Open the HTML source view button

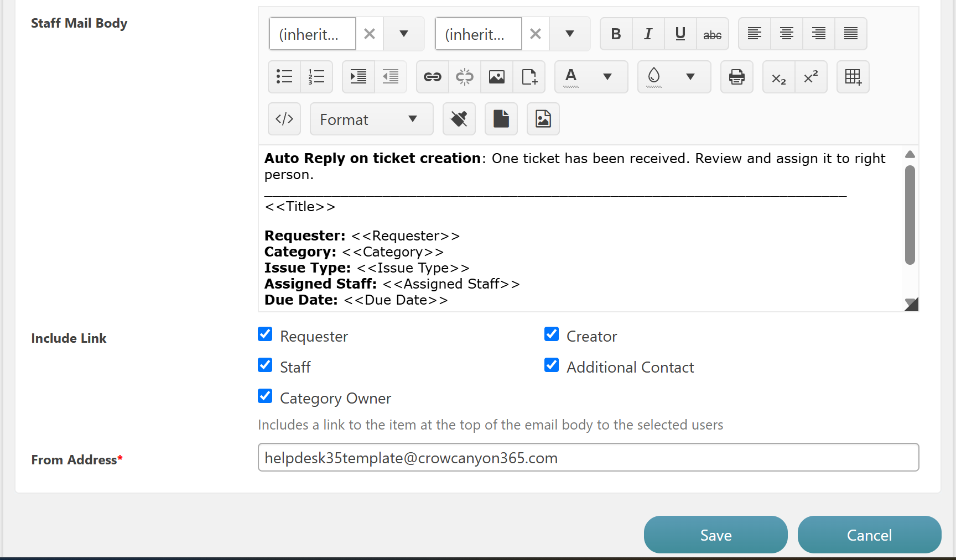click(x=284, y=119)
